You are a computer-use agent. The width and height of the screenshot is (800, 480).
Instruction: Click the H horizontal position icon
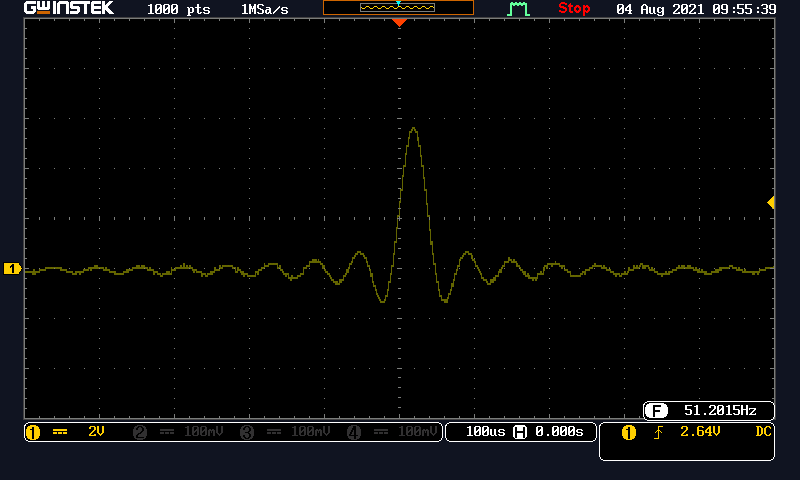coord(519,432)
